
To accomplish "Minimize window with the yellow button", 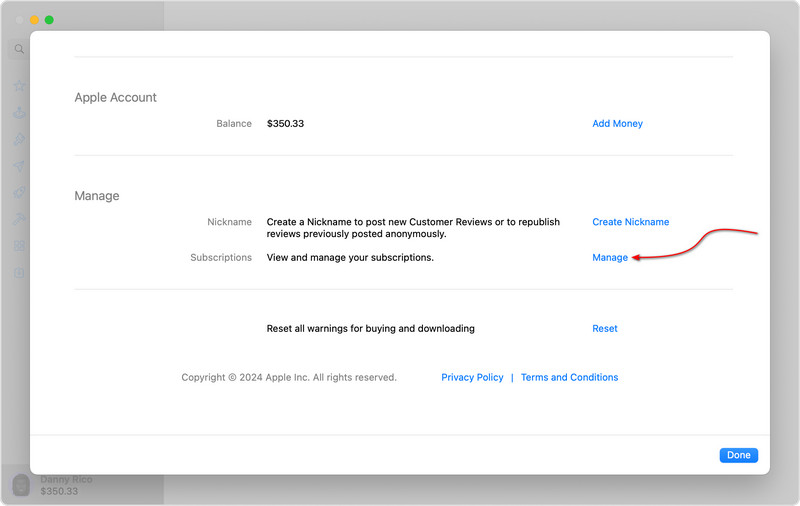I will 34,20.
